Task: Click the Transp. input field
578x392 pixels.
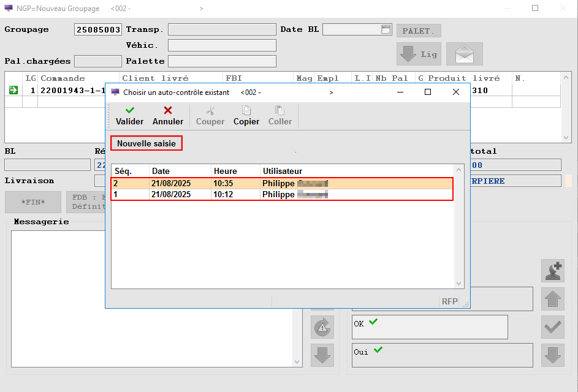Action: 222,29
